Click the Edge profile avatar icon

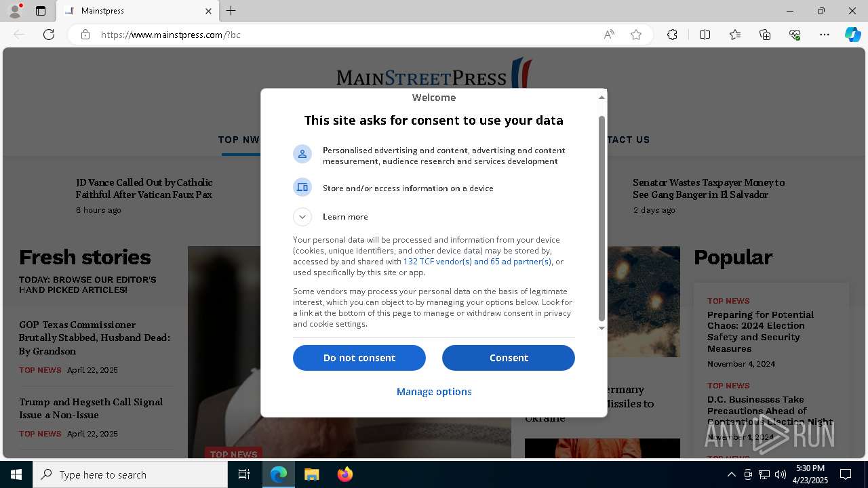click(15, 11)
